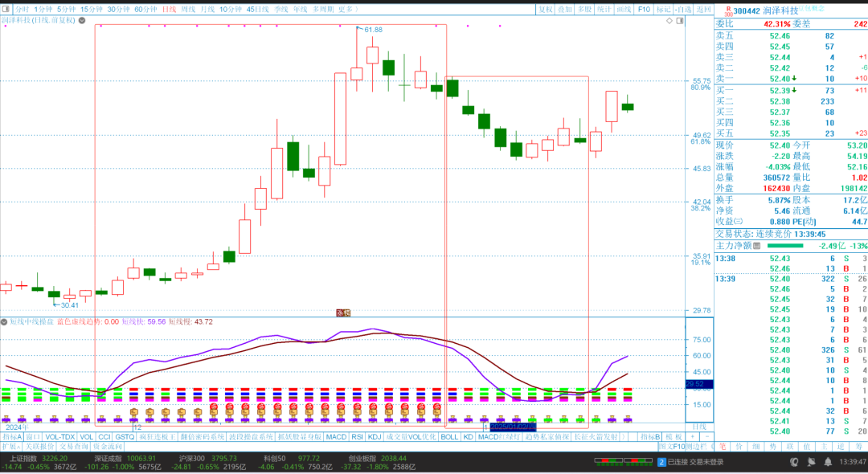Toggle the left sidebar panel icon
868x474 pixels.
[6, 9]
